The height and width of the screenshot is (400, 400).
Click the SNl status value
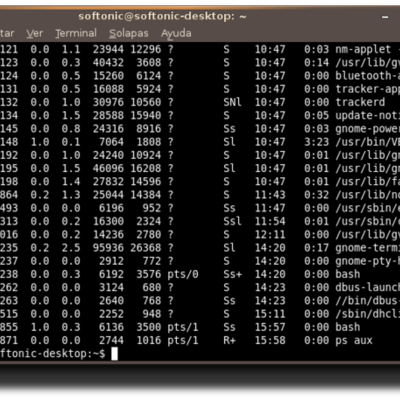point(232,102)
